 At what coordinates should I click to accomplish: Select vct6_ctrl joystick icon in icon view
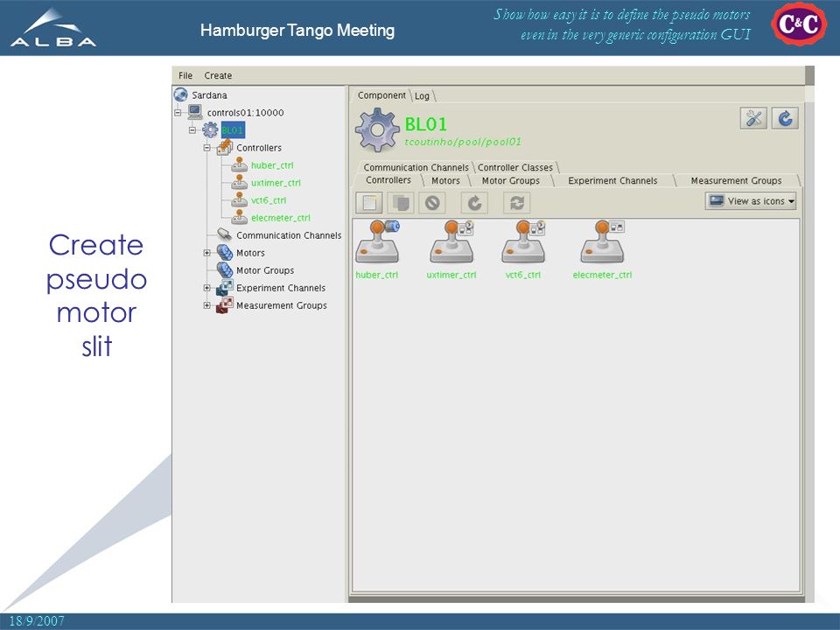(523, 241)
